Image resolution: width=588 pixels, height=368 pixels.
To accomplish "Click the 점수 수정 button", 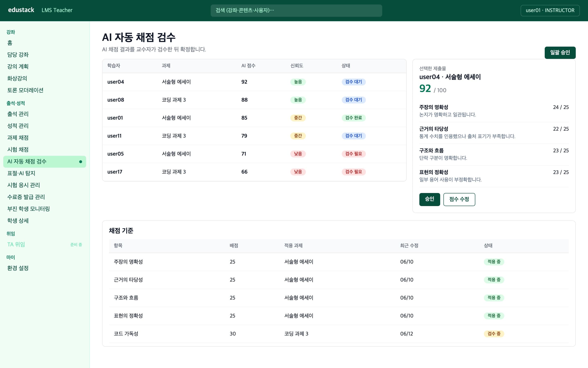I will [459, 199].
